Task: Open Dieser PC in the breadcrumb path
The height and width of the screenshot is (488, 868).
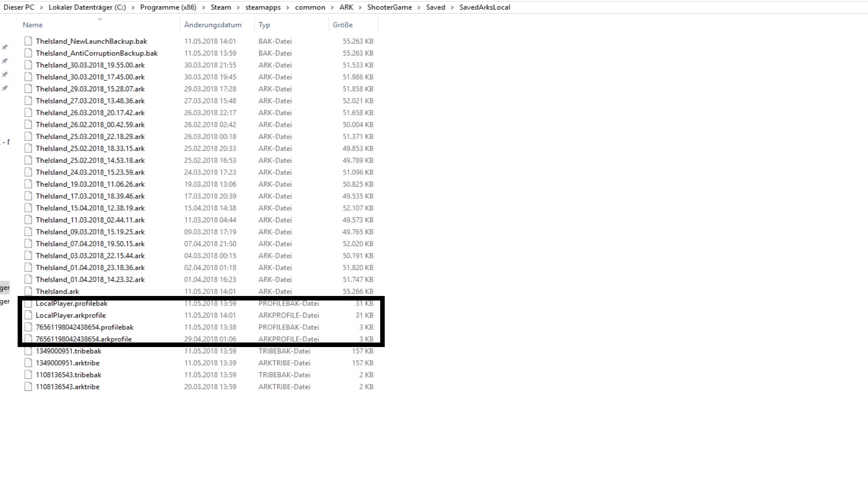Action: [19, 7]
